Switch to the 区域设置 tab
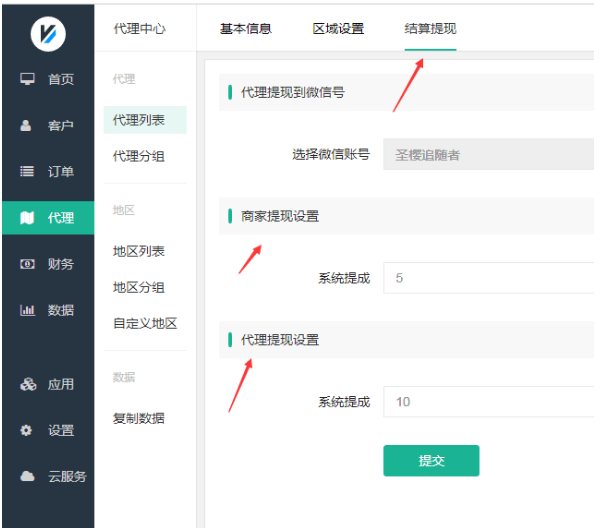The height and width of the screenshot is (528, 603). tap(338, 28)
